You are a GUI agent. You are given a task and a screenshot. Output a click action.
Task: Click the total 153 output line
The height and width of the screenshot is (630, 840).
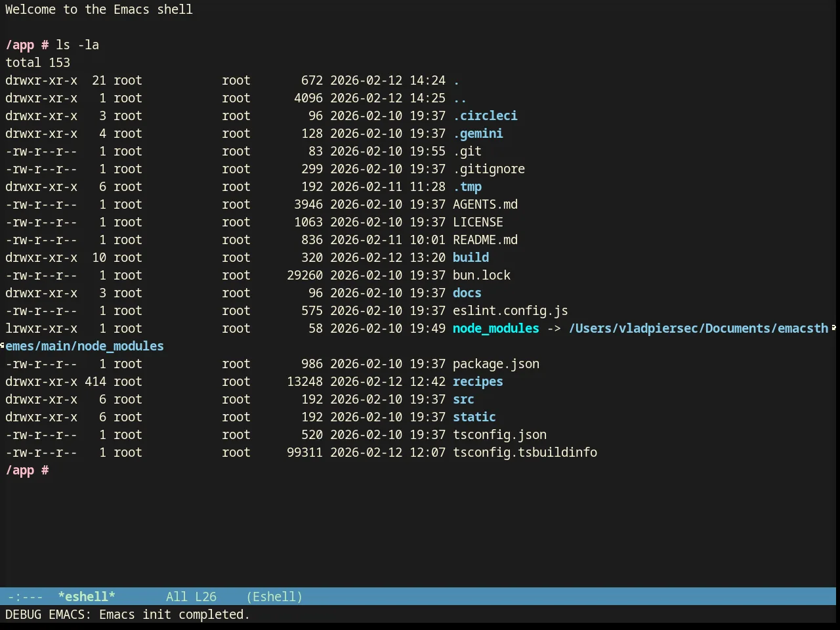click(x=37, y=62)
